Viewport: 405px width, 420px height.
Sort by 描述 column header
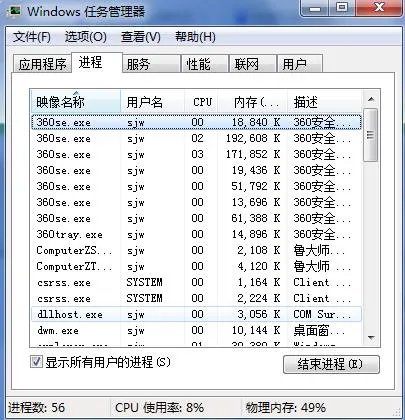[x=324, y=102]
